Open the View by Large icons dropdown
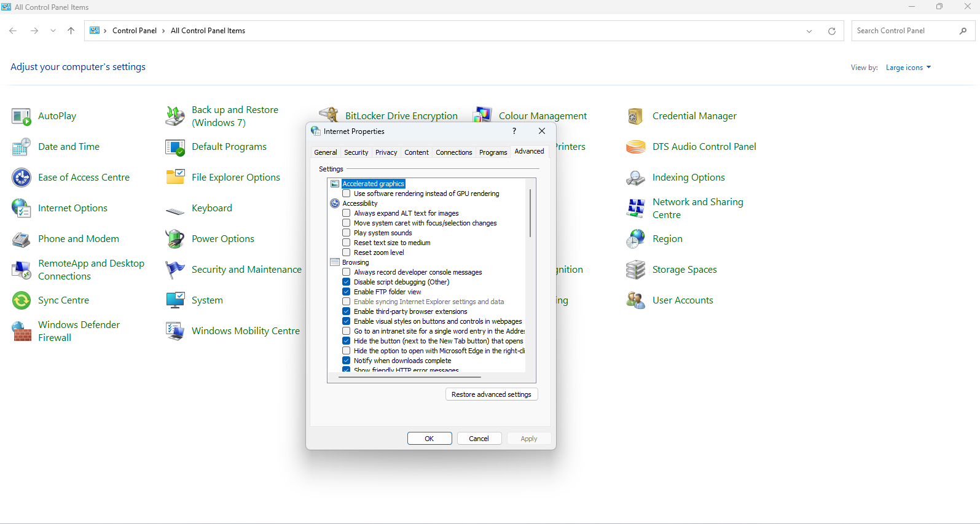This screenshot has width=980, height=524. coord(908,68)
